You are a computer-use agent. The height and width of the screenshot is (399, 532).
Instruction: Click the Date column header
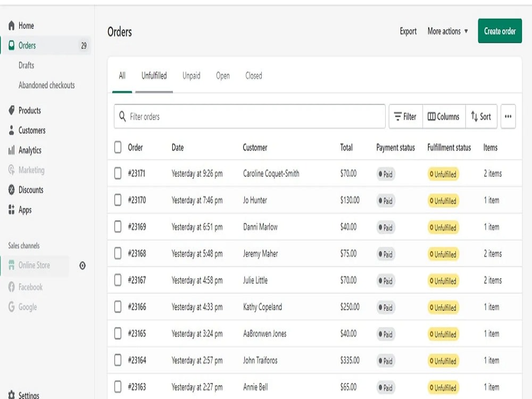[178, 147]
